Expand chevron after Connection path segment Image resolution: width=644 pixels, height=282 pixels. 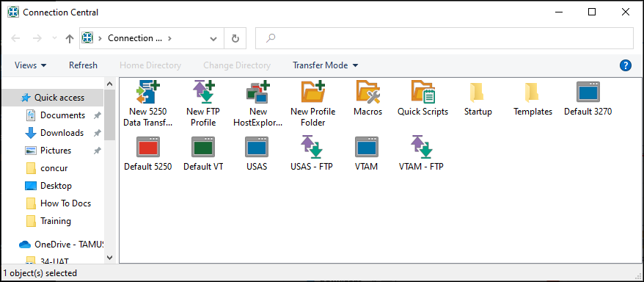point(170,38)
